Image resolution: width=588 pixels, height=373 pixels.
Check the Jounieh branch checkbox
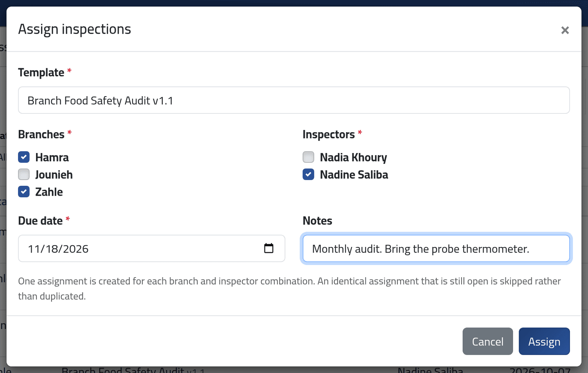(24, 174)
